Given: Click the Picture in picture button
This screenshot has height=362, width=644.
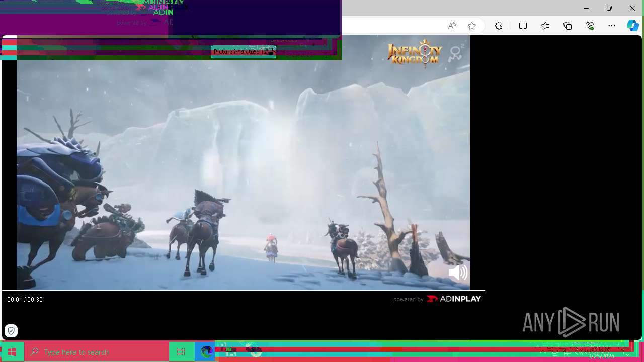Looking at the screenshot, I should pos(243,52).
